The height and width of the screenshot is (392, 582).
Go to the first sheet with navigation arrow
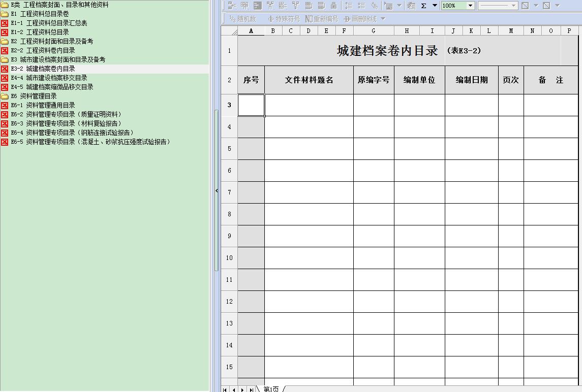click(x=225, y=389)
